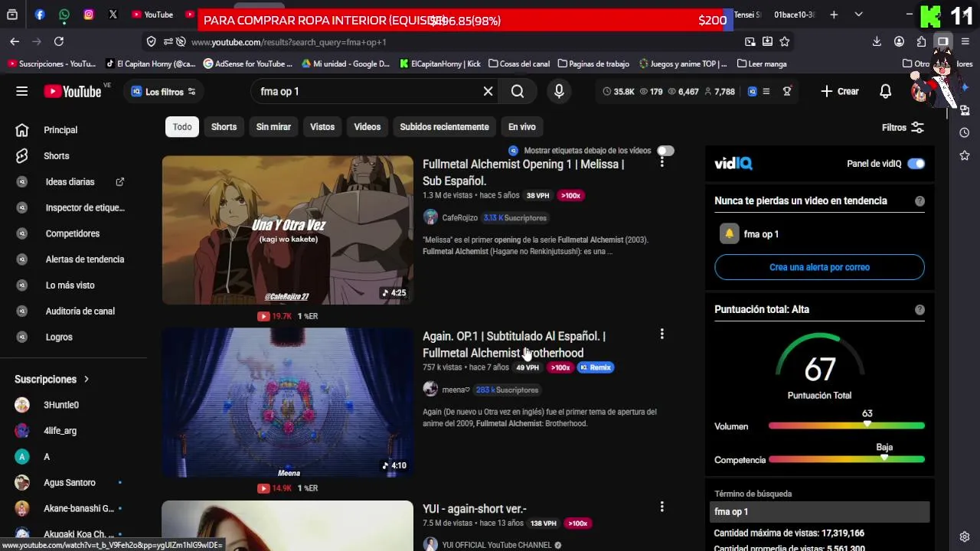The width and height of the screenshot is (980, 551).
Task: Select the Videos filter chip
Action: [x=367, y=127]
